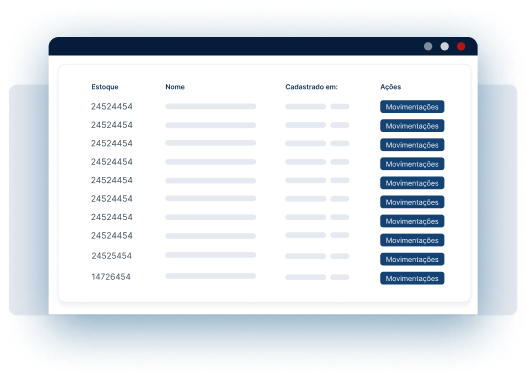Select the Estoque column header

[x=105, y=87]
